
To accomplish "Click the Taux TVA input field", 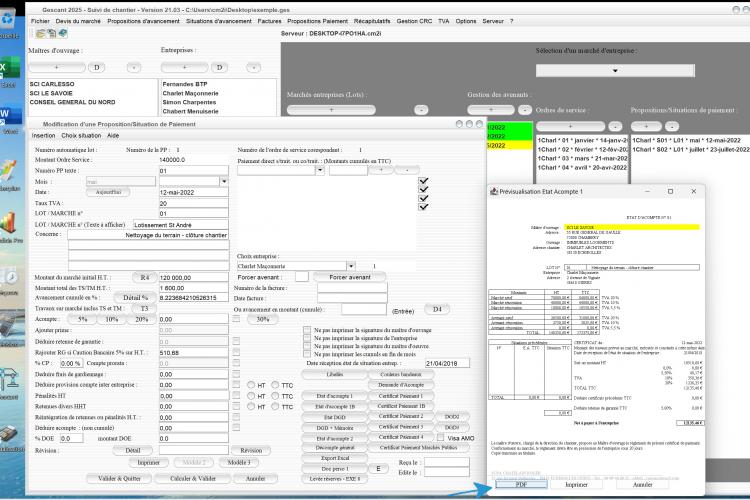I will click(194, 203).
